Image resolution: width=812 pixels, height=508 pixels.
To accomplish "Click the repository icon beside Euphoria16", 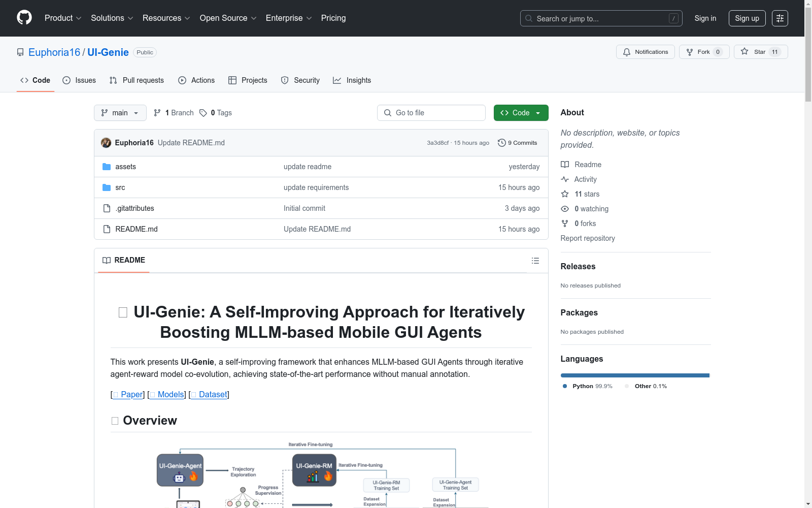I will [20, 52].
